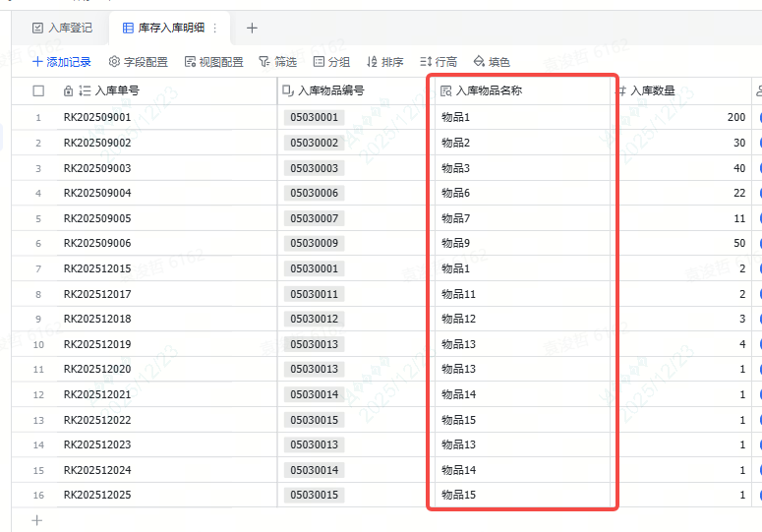
Task: Click the 筛选 filter icon
Action: [x=264, y=62]
